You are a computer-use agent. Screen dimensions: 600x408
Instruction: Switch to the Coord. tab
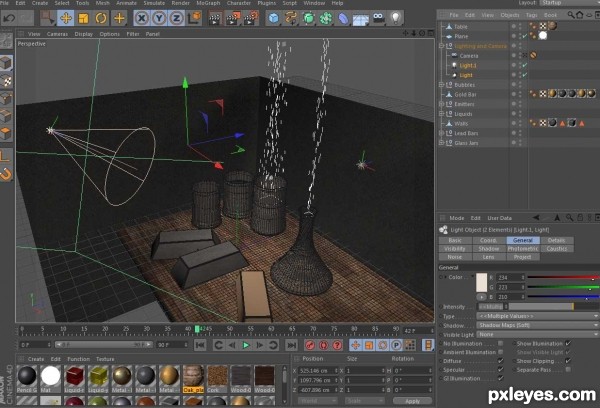tap(489, 240)
